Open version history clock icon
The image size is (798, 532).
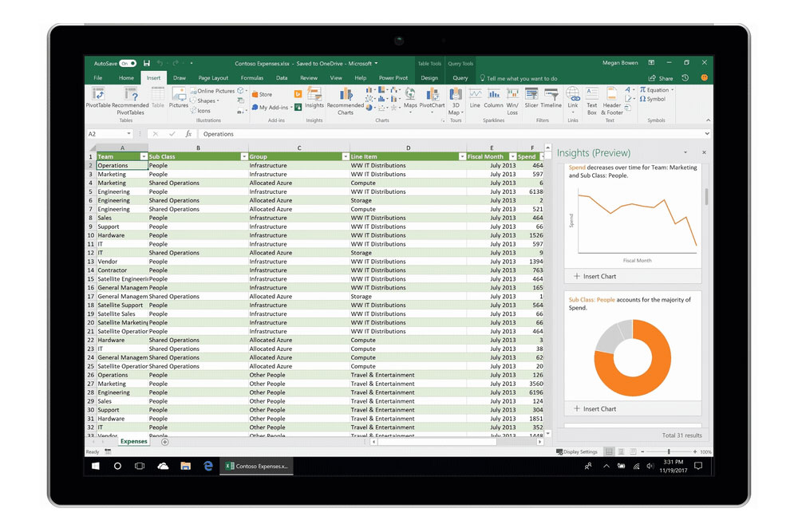685,78
